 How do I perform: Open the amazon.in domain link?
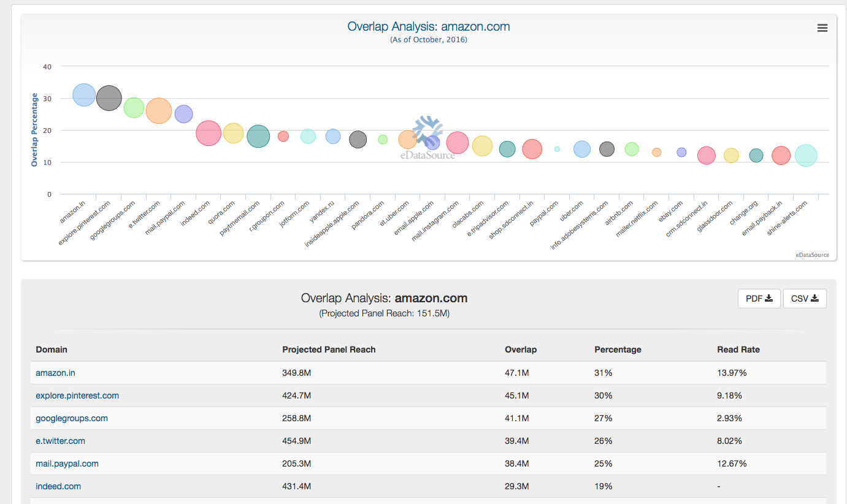56,373
